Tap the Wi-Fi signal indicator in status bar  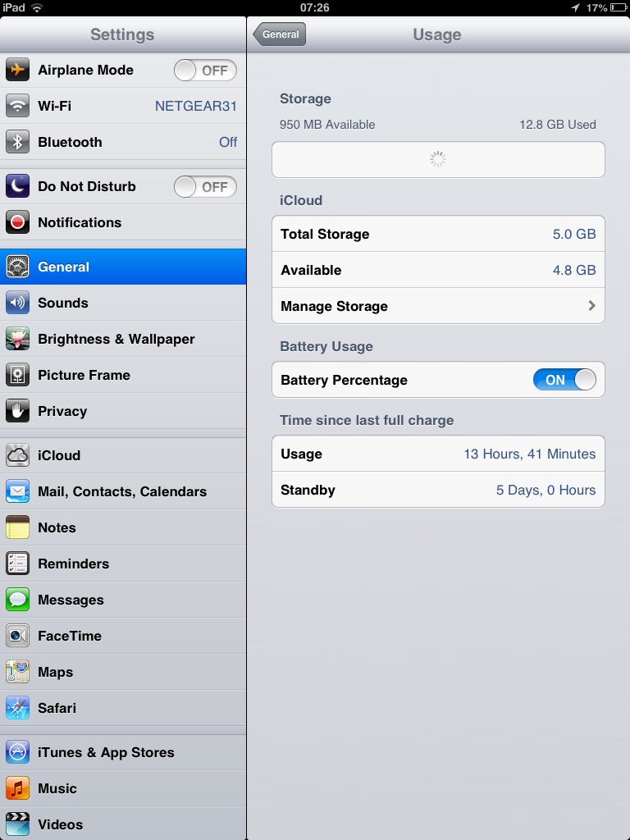[36, 7]
